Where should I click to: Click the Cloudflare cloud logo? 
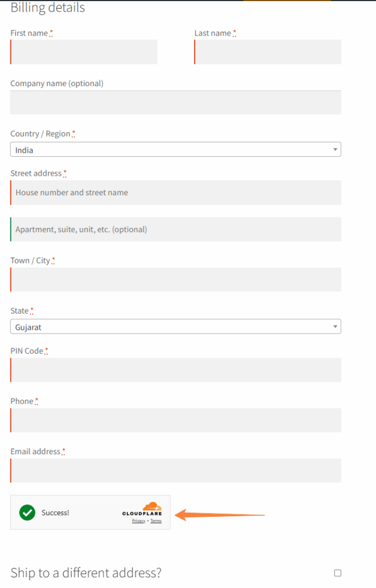(x=152, y=506)
